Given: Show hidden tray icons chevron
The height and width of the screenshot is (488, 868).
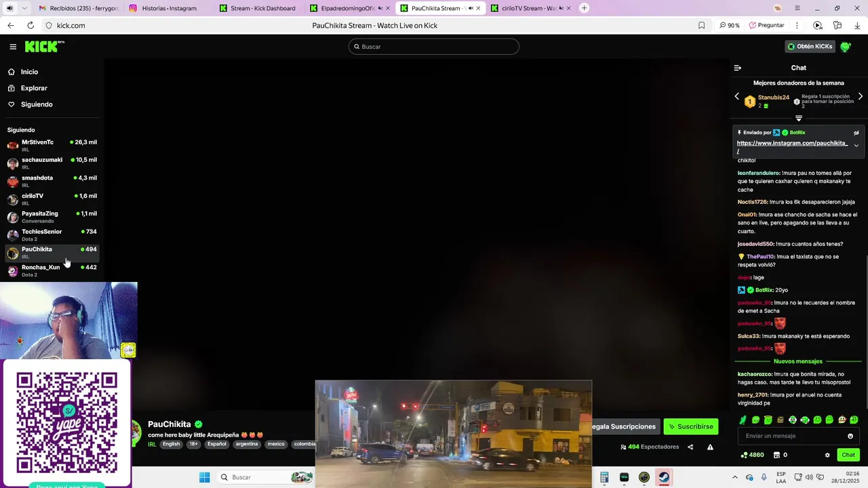Looking at the screenshot, I should pos(734,477).
